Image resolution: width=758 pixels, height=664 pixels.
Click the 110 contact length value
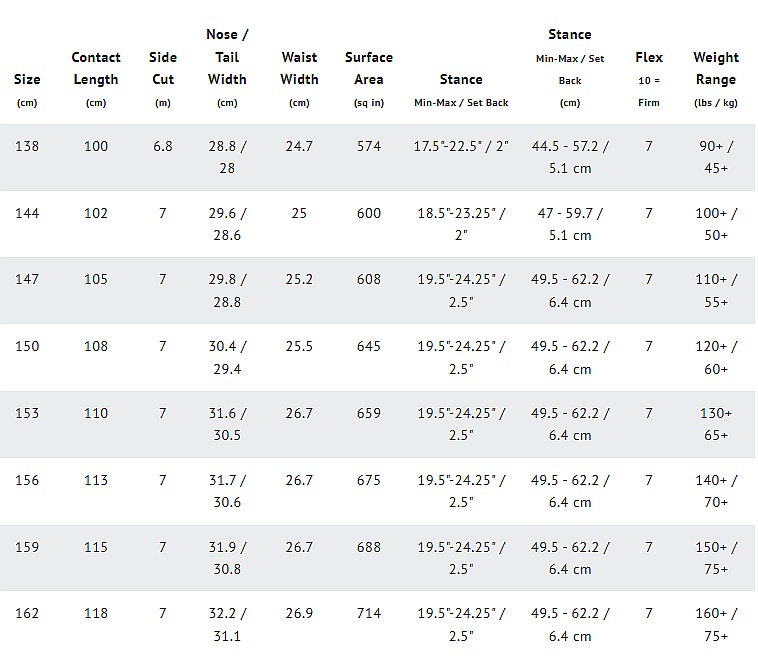tap(96, 413)
